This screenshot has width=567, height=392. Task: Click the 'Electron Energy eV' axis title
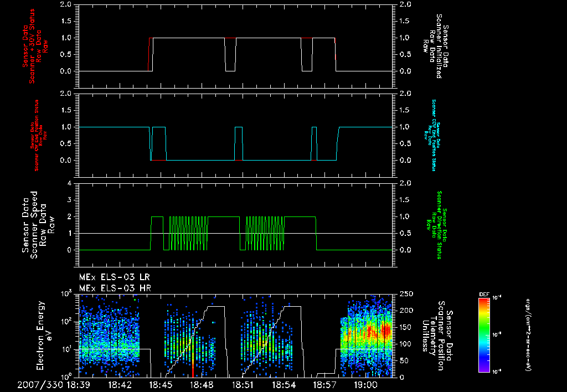coord(45,335)
